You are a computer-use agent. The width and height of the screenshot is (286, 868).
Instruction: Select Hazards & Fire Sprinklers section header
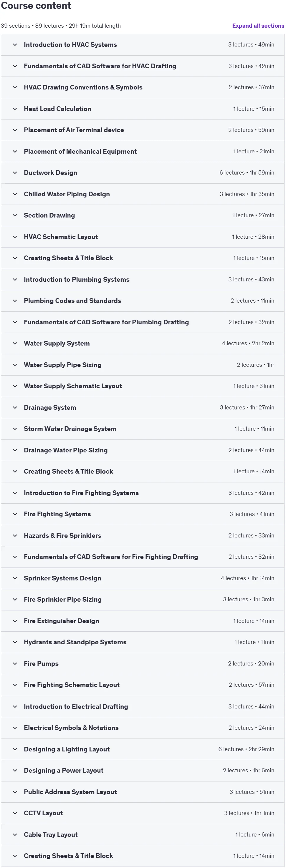point(143,535)
